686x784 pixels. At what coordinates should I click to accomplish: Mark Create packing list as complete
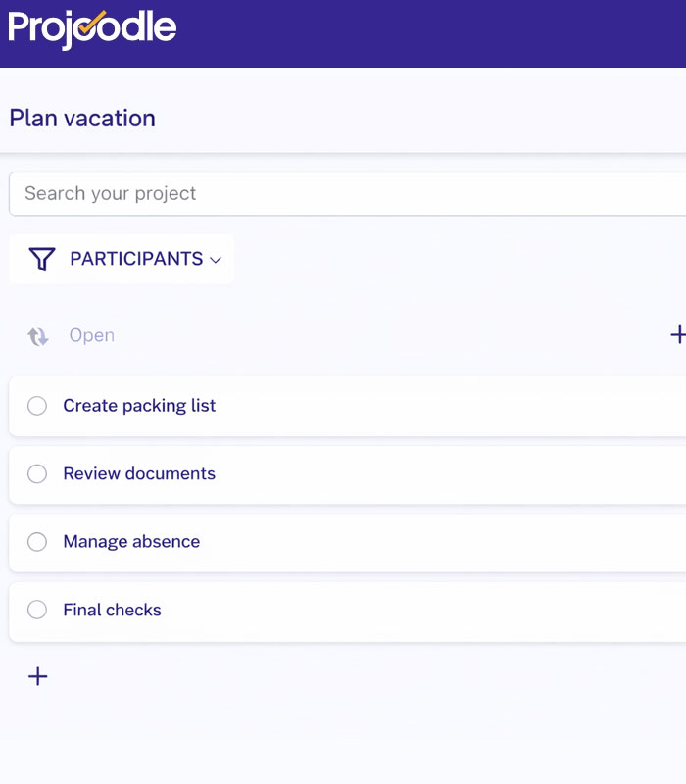pyautogui.click(x=36, y=405)
